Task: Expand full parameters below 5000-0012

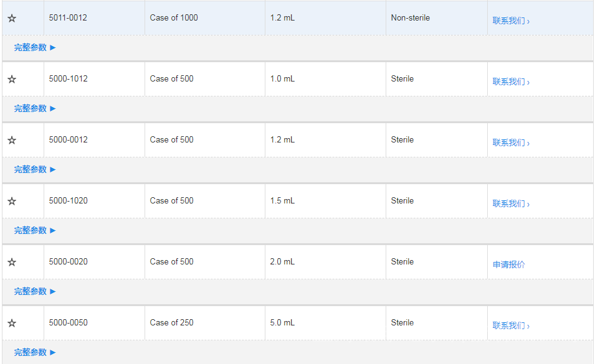Action: click(x=35, y=169)
